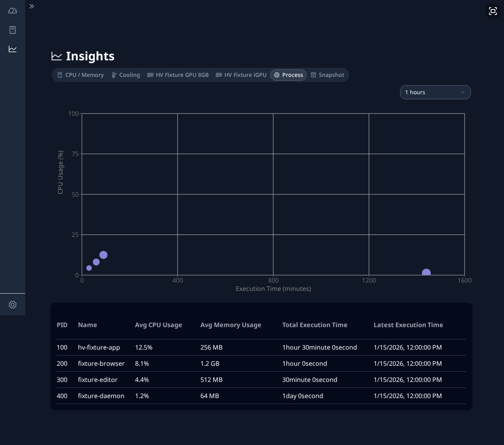Screen dimensions: 504x445
Task: Click the CPU Usage (%) axis label
Action: point(60,172)
